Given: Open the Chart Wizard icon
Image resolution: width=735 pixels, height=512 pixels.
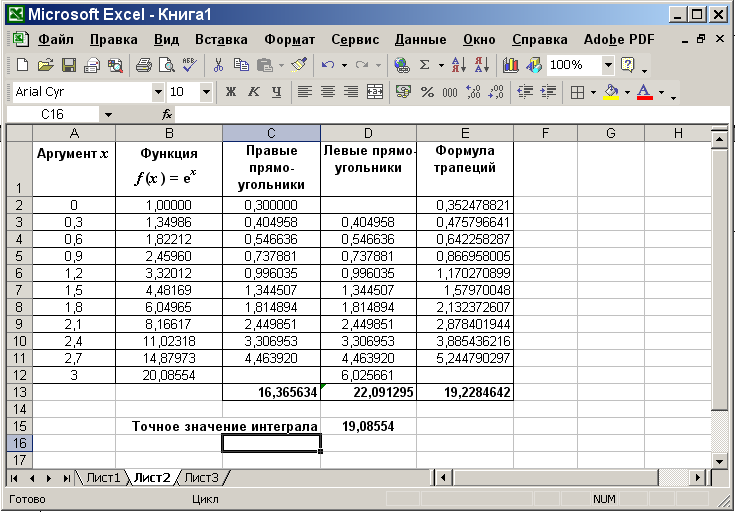Looking at the screenshot, I should [x=510, y=65].
